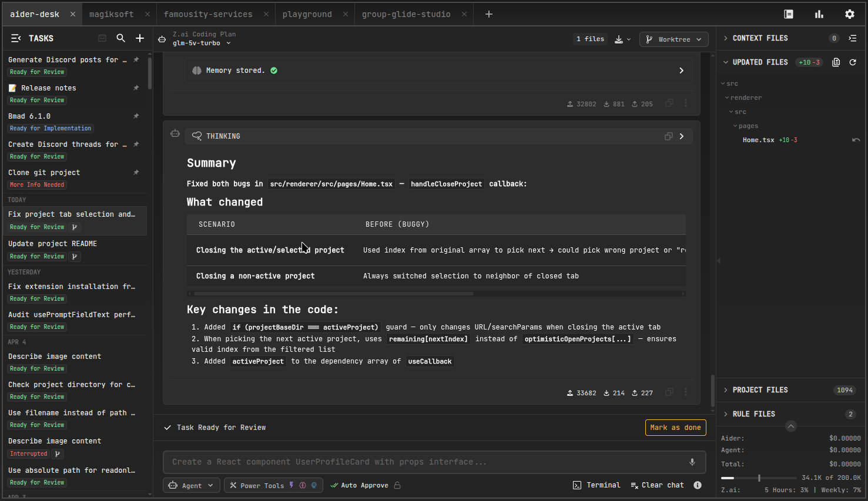The height and width of the screenshot is (501, 868).
Task: Open the usage dashboard bar chart icon
Action: tap(819, 14)
